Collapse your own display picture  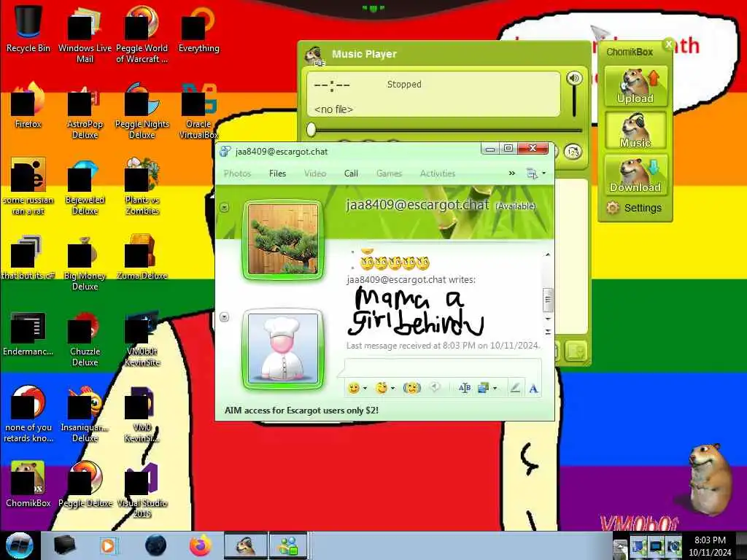tap(225, 316)
